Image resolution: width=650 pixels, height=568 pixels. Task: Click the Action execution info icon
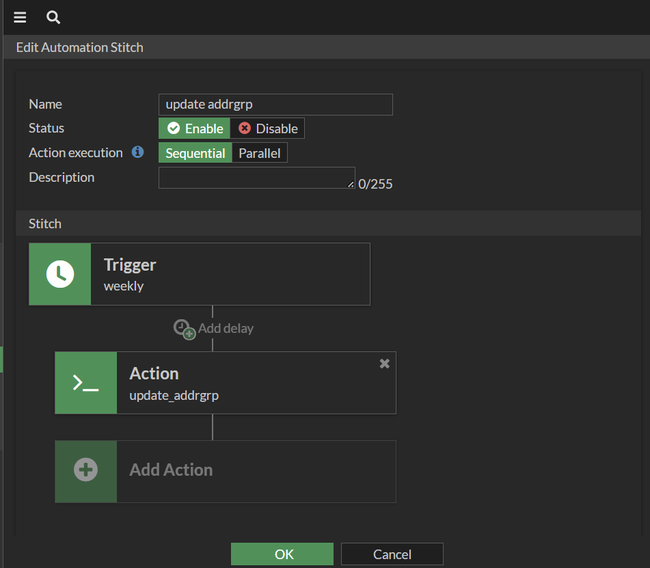click(x=138, y=153)
